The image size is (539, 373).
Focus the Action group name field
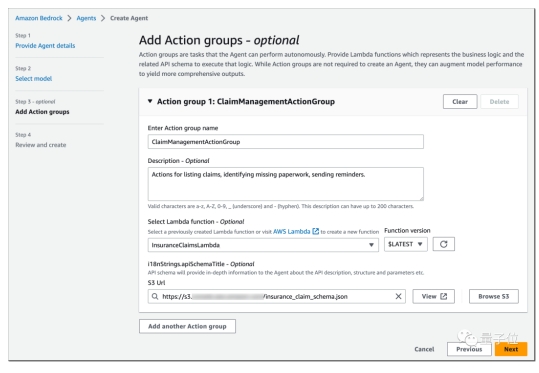(x=286, y=142)
